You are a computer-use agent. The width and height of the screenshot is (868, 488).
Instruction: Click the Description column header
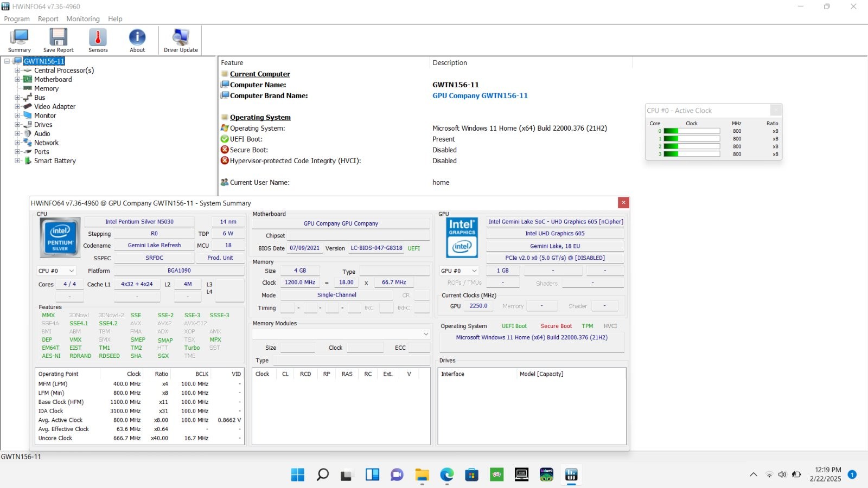531,63
